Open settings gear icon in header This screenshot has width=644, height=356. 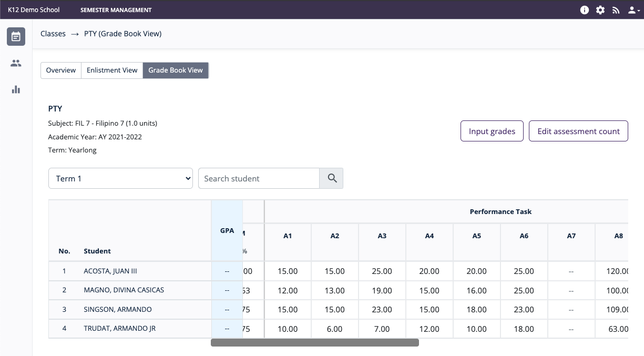pos(600,10)
